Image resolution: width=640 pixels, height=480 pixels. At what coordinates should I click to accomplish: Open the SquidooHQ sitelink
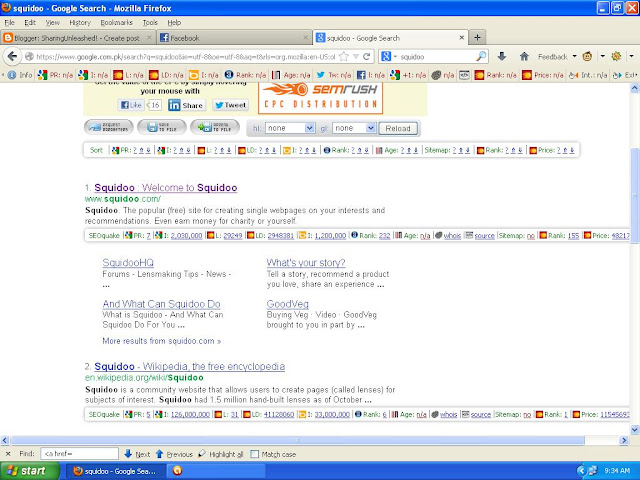pyautogui.click(x=128, y=262)
